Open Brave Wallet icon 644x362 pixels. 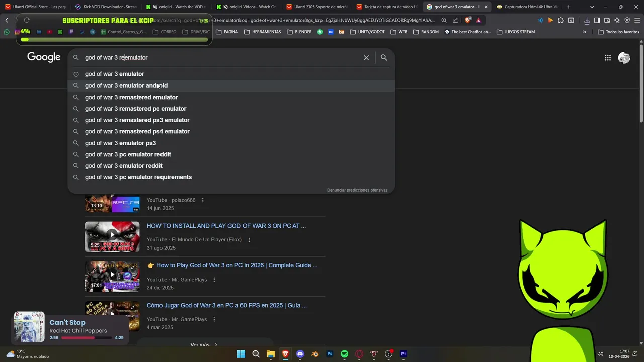click(607, 20)
